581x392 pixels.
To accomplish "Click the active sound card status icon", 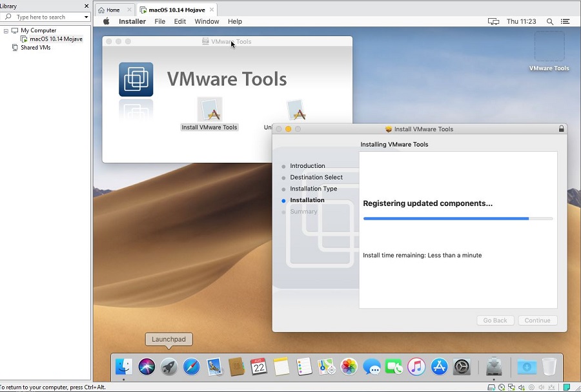I will pyautogui.click(x=522, y=387).
